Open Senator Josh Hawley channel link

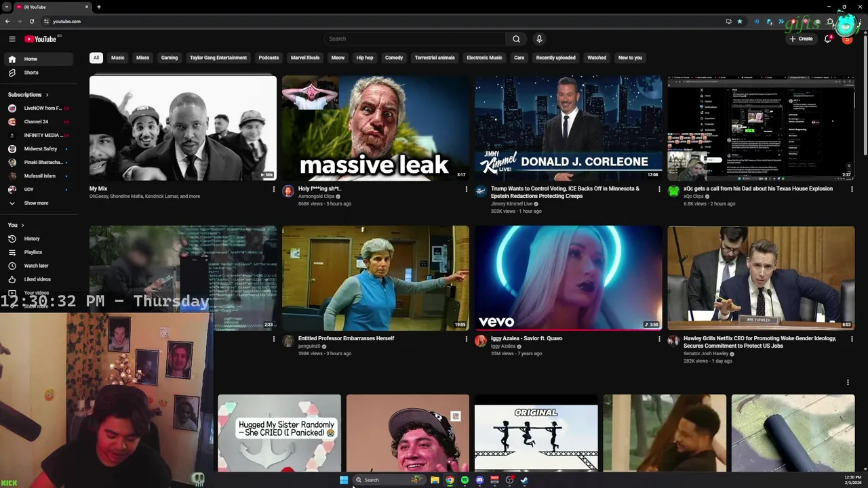706,354
